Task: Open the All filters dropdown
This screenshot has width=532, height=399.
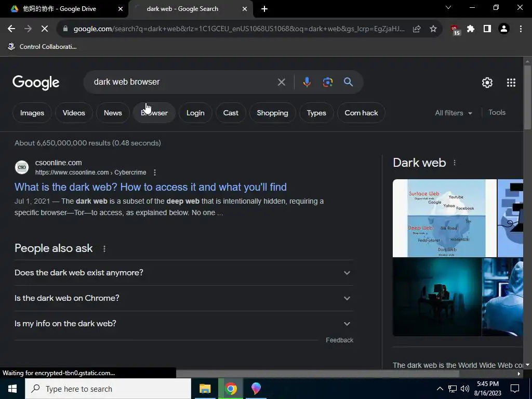Action: (454, 113)
